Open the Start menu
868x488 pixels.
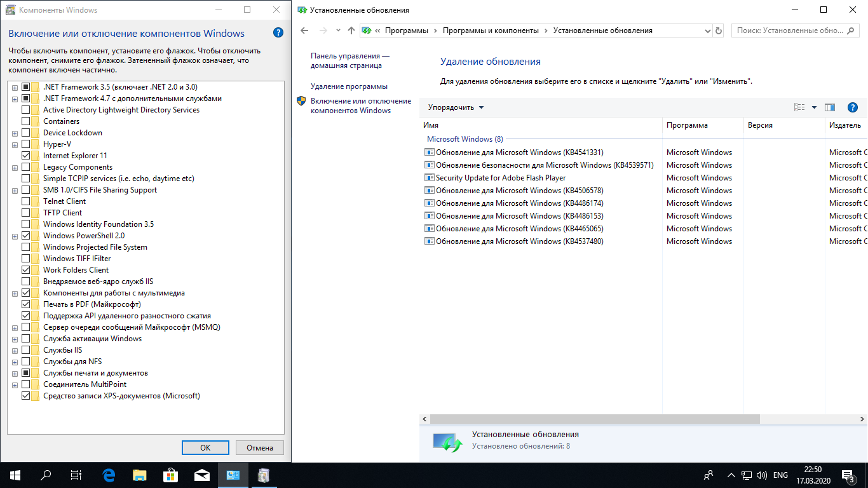[15, 475]
